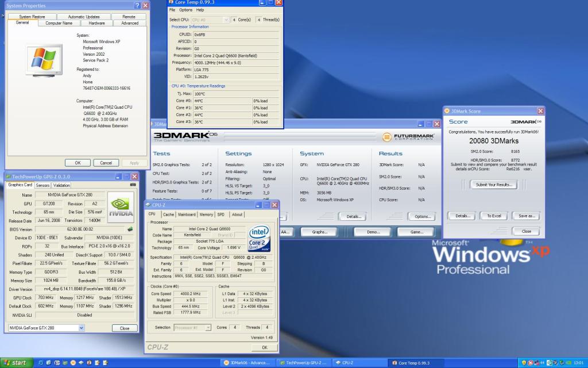Click System Details button in 3DMark06
This screenshot has width=588, height=368.
(353, 216)
